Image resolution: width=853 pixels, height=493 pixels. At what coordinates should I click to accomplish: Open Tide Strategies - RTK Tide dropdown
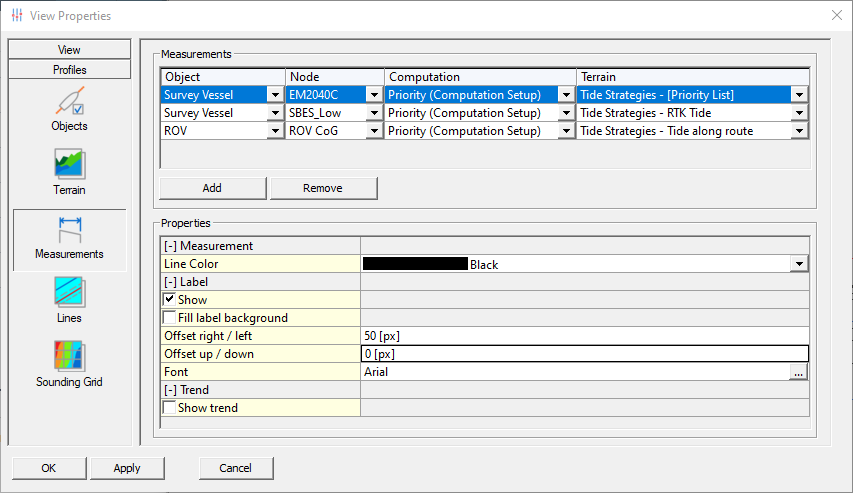pos(798,113)
